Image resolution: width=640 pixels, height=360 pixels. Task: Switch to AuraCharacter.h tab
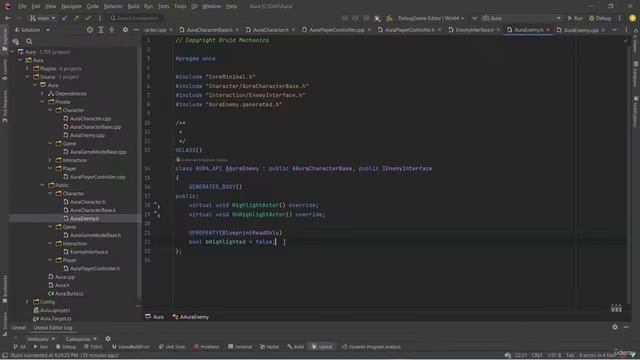tap(270, 30)
